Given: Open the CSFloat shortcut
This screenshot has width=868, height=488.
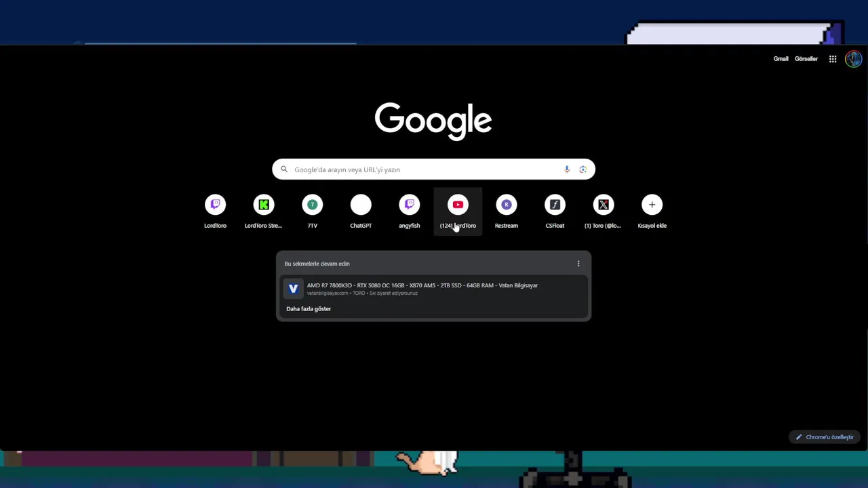Looking at the screenshot, I should pyautogui.click(x=555, y=211).
